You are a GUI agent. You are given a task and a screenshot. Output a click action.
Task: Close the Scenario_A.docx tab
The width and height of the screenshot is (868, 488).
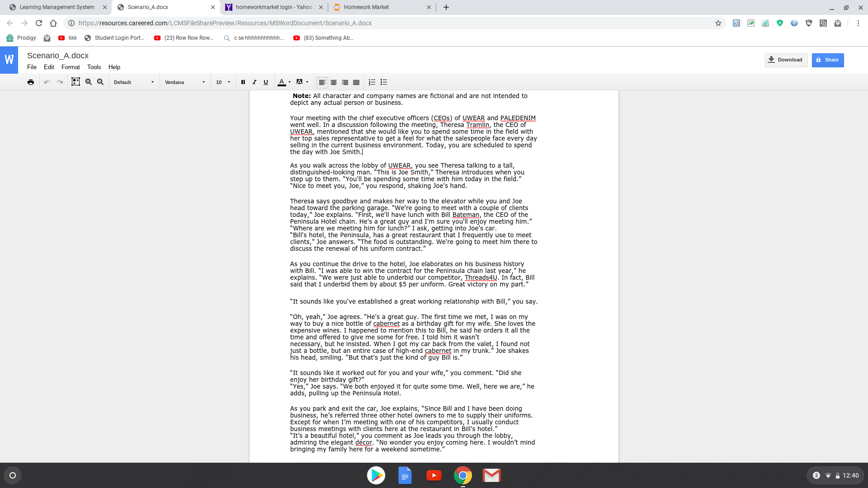pos(213,7)
